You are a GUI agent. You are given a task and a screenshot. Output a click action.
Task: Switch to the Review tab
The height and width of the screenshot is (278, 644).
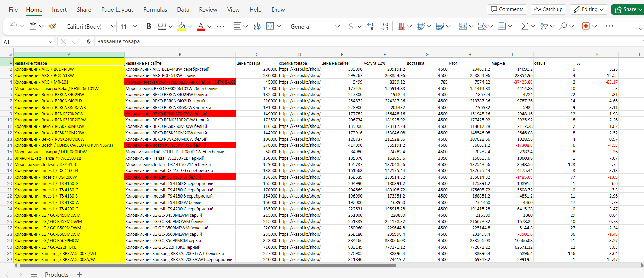pos(208,10)
